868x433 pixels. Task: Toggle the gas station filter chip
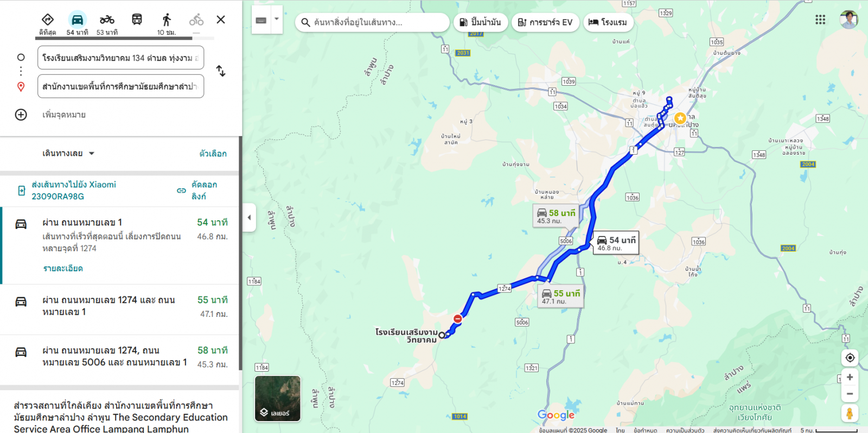pyautogui.click(x=481, y=22)
